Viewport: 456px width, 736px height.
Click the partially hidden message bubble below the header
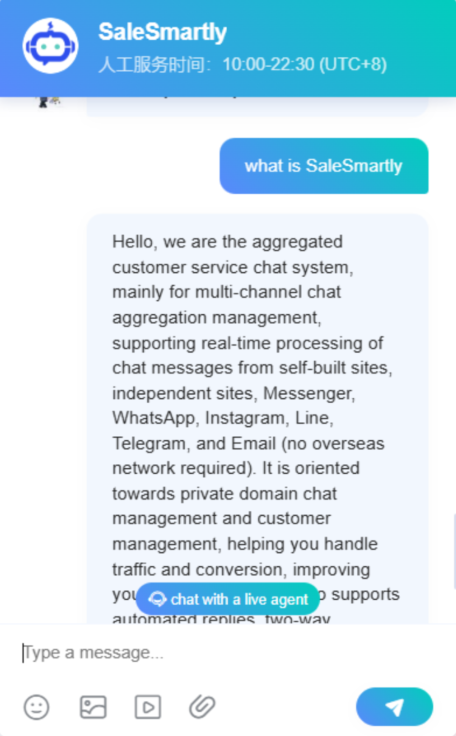click(257, 107)
